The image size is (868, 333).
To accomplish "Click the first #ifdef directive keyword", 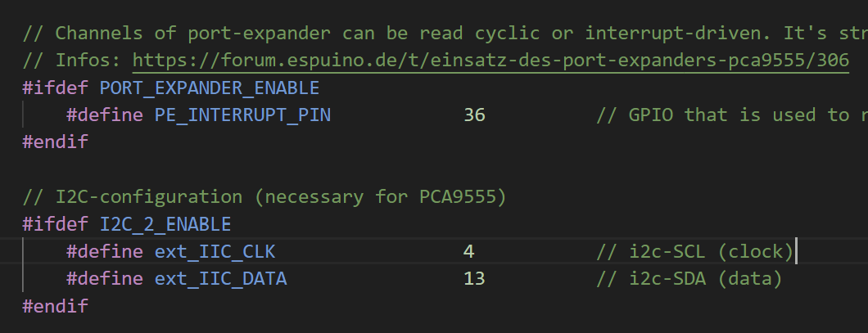I will tap(55, 88).
